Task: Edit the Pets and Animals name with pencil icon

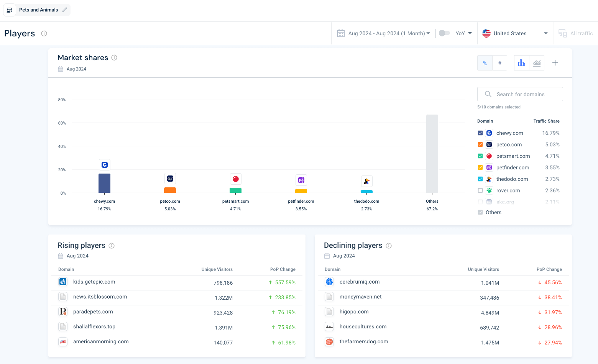Action: (x=65, y=10)
